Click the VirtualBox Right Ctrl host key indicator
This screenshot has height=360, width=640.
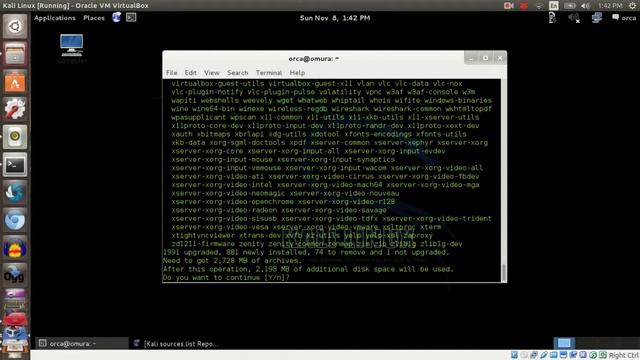point(624,356)
